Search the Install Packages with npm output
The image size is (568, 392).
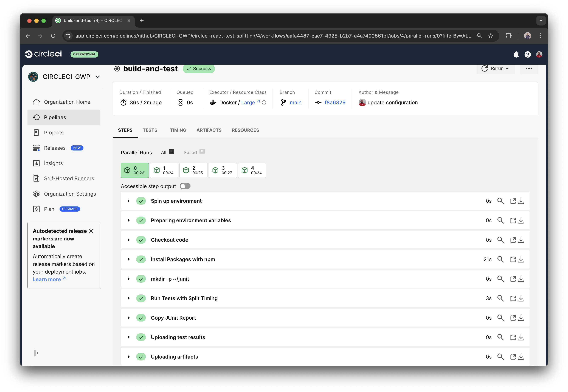pyautogui.click(x=501, y=259)
